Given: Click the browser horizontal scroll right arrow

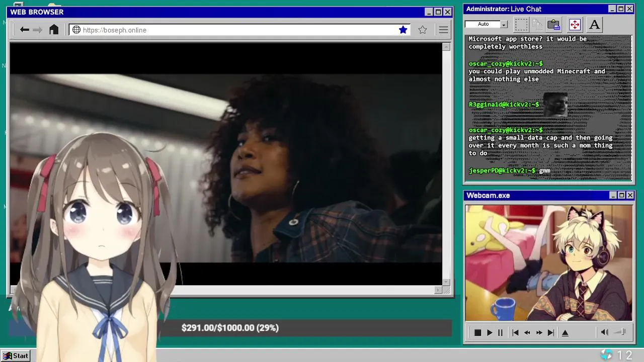Looking at the screenshot, I should coord(438,290).
